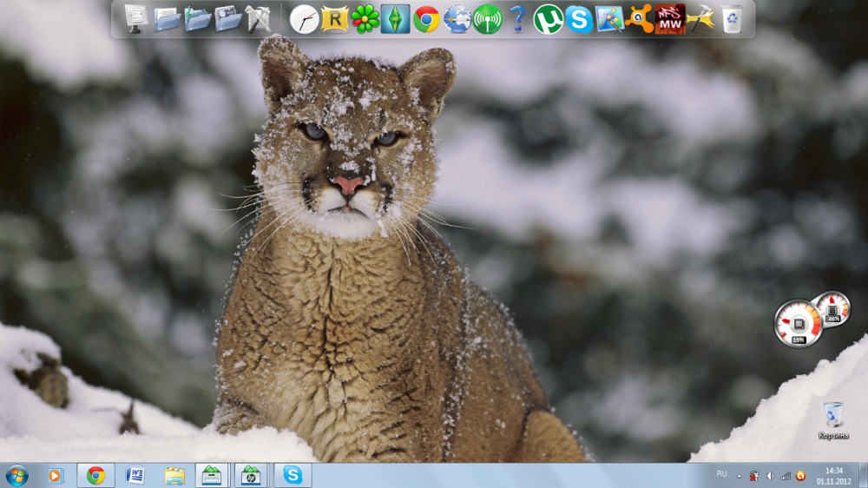Click the power plug tray icon
The image size is (868, 488).
coord(754,476)
